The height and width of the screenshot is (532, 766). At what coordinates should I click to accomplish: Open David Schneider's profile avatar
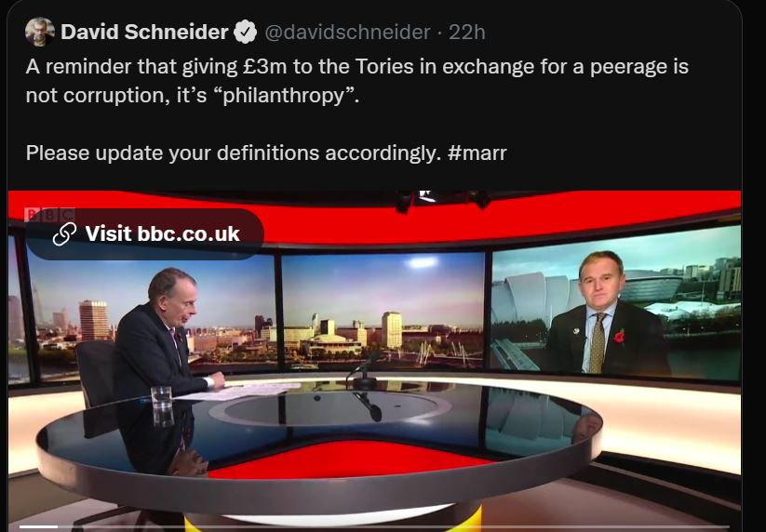click(x=40, y=32)
